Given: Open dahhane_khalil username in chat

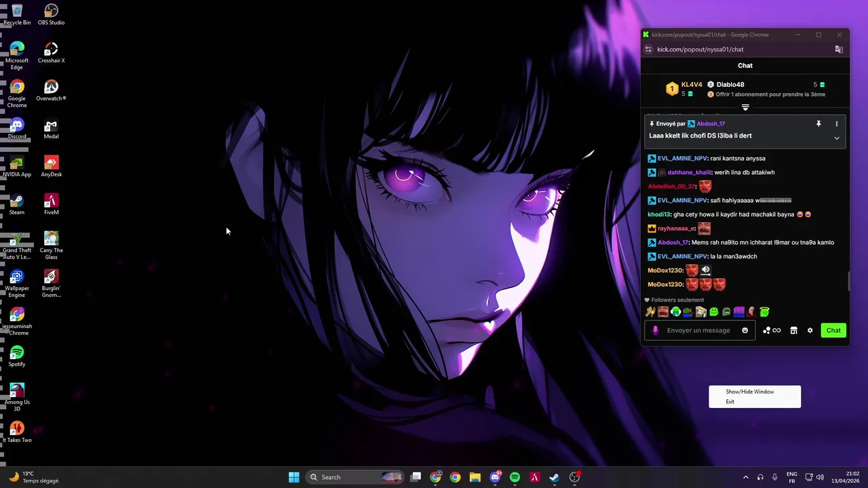Looking at the screenshot, I should [x=689, y=172].
